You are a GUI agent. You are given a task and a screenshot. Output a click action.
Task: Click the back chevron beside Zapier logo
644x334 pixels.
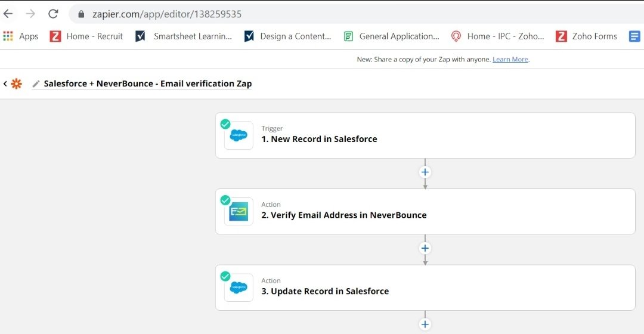5,84
